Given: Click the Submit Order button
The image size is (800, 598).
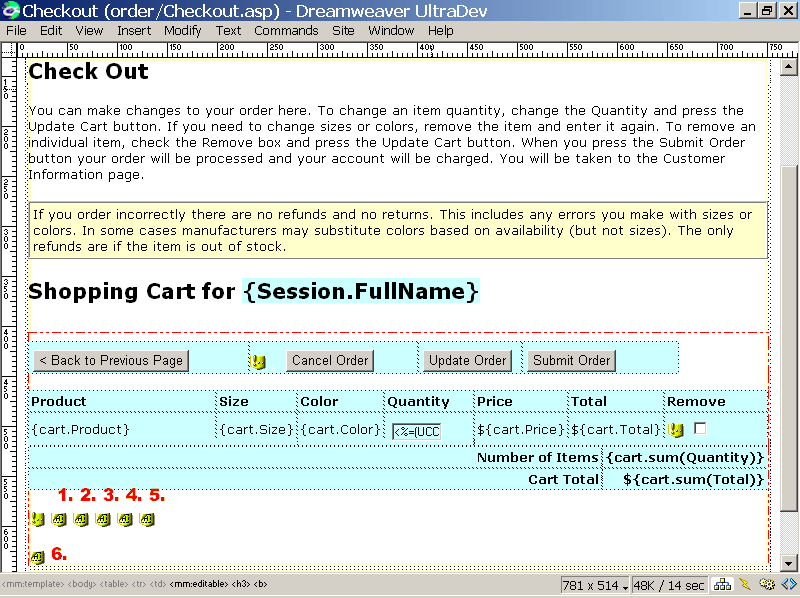Looking at the screenshot, I should pos(571,360).
